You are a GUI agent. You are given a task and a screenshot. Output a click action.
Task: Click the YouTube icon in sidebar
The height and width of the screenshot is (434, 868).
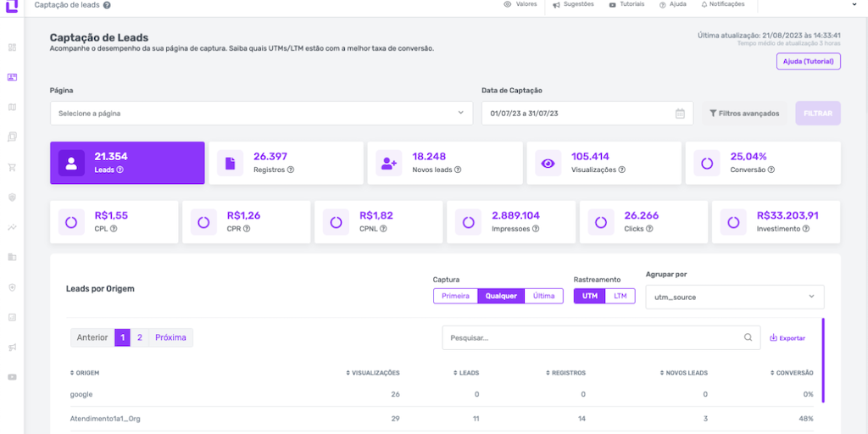(x=12, y=377)
